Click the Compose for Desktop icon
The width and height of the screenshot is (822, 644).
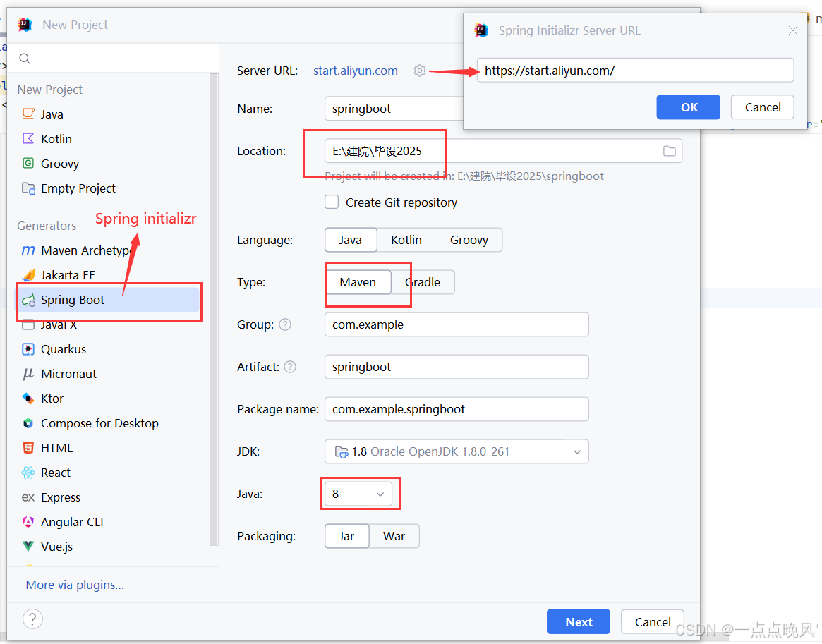pyautogui.click(x=28, y=423)
